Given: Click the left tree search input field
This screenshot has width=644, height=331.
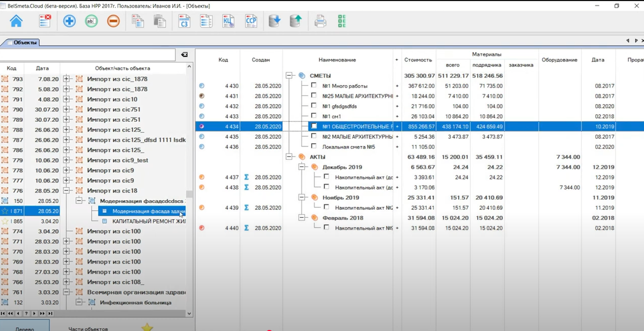Looking at the screenshot, I should (87, 55).
